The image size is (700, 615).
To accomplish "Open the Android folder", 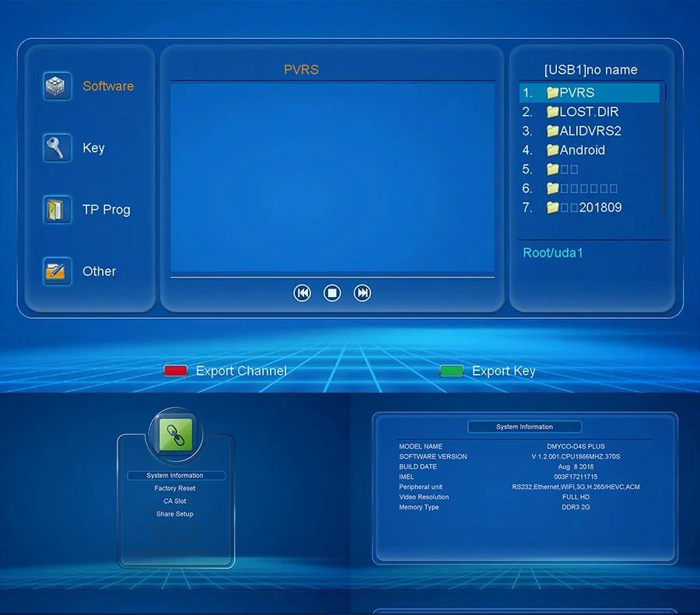I will click(x=590, y=150).
